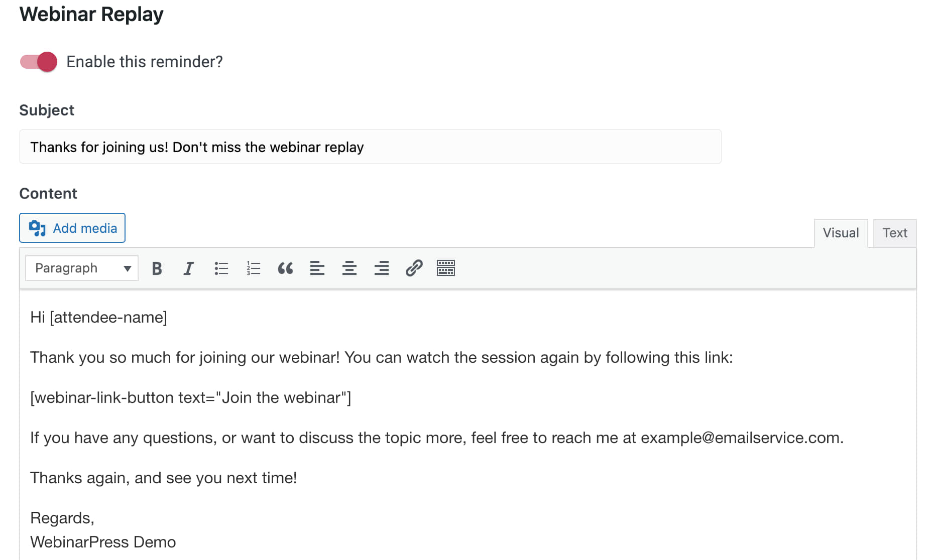Screen dimensions: 931x560
Task: Click the WebinarPress Demo signature line
Action: [103, 542]
